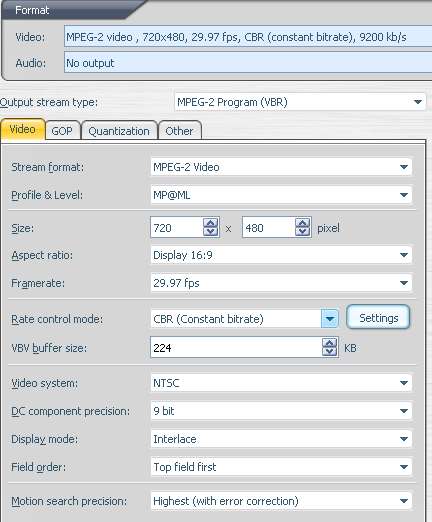Decrease the width 720 value with down arrow
The height and width of the screenshot is (522, 432).
[211, 231]
